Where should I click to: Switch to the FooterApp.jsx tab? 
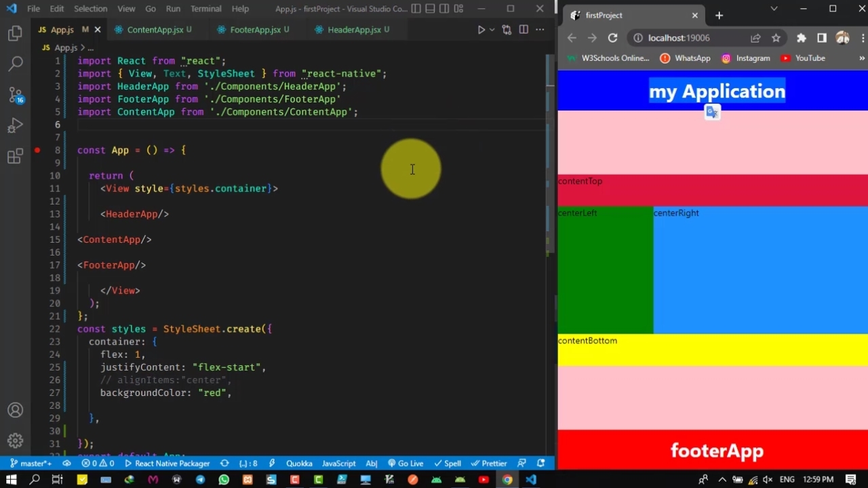click(255, 30)
